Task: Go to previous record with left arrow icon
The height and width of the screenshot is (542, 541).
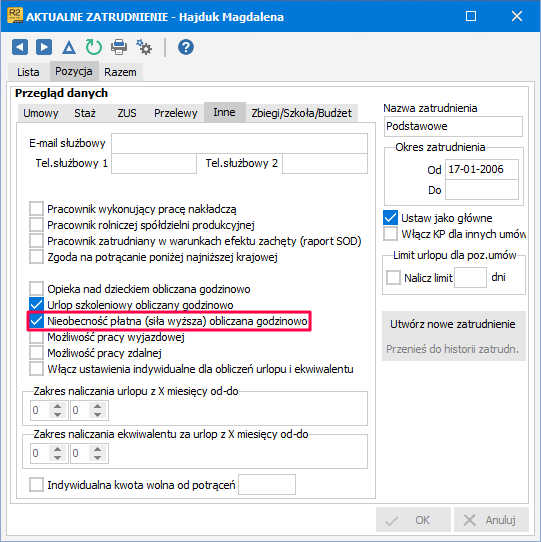Action: click(20, 47)
